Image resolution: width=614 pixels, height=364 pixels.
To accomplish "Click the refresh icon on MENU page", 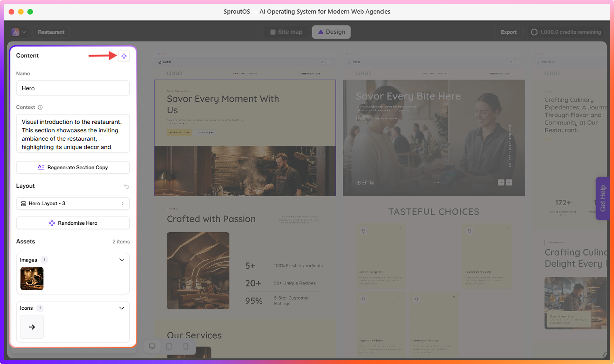I will point(511,62).
